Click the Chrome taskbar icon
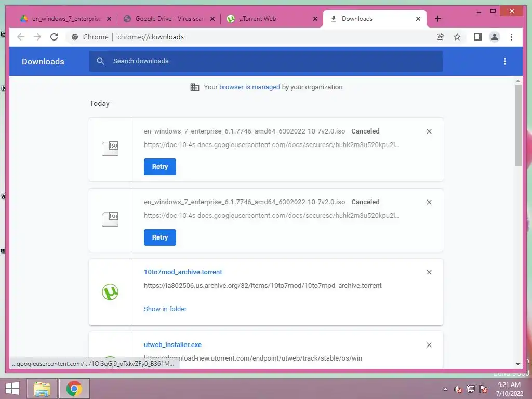Screen dimensions: 532x399 74,389
